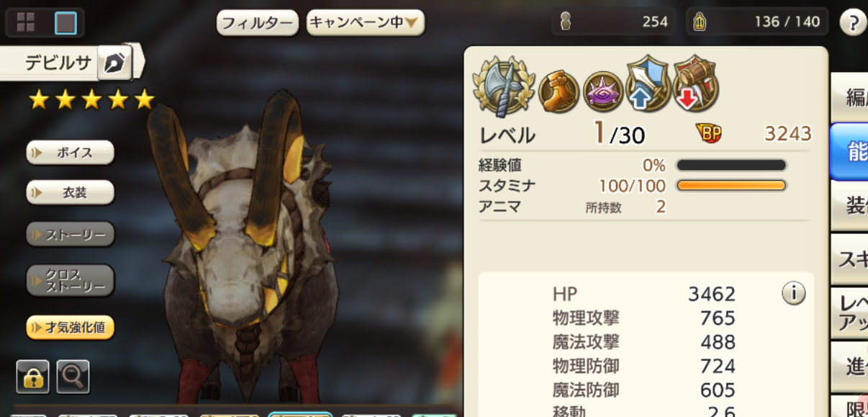Expand the キャンペーン中 dropdown
868x417 pixels.
click(366, 22)
